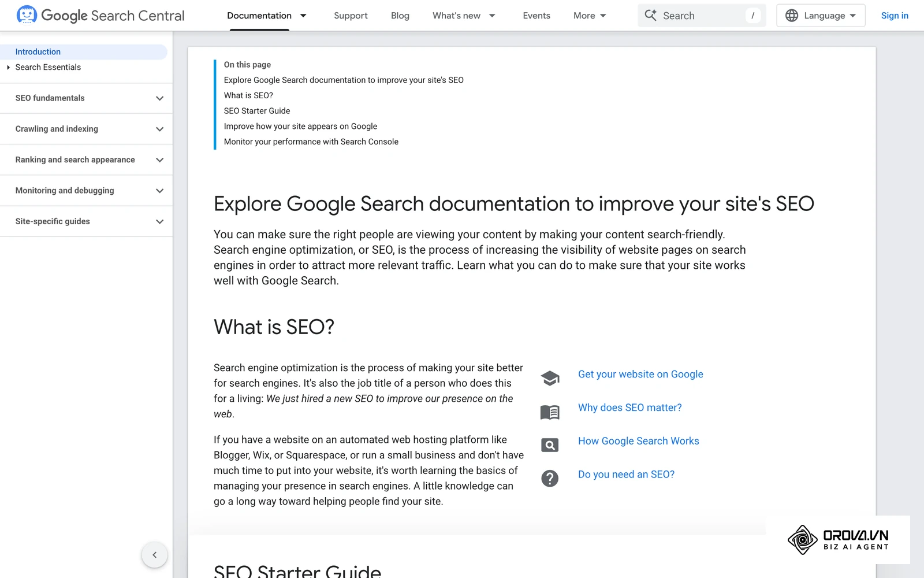Open the Blog tab
Image resolution: width=924 pixels, height=578 pixels.
(x=400, y=16)
